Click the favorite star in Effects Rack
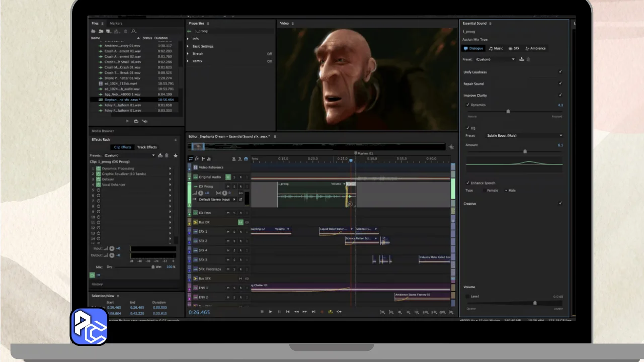The image size is (644, 362). (176, 155)
